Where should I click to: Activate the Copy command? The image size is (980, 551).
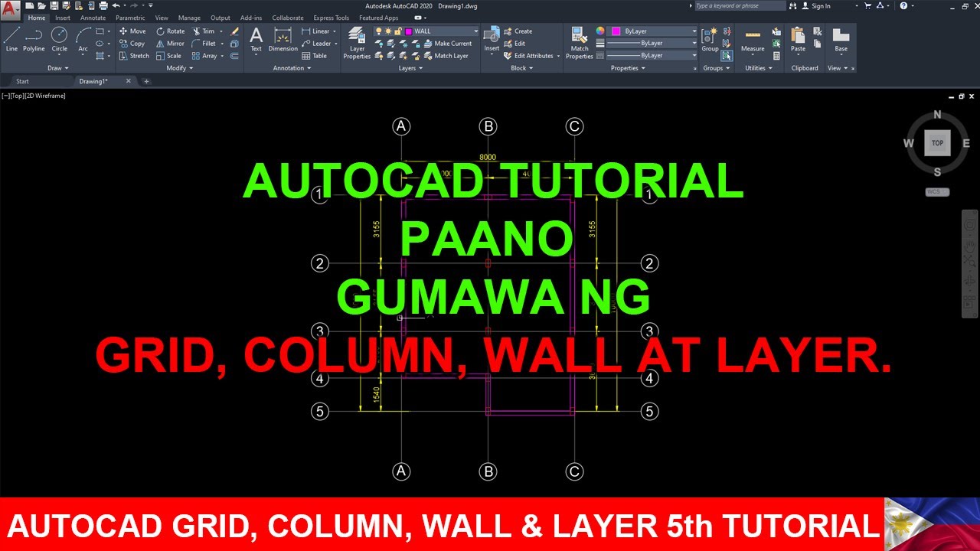132,44
